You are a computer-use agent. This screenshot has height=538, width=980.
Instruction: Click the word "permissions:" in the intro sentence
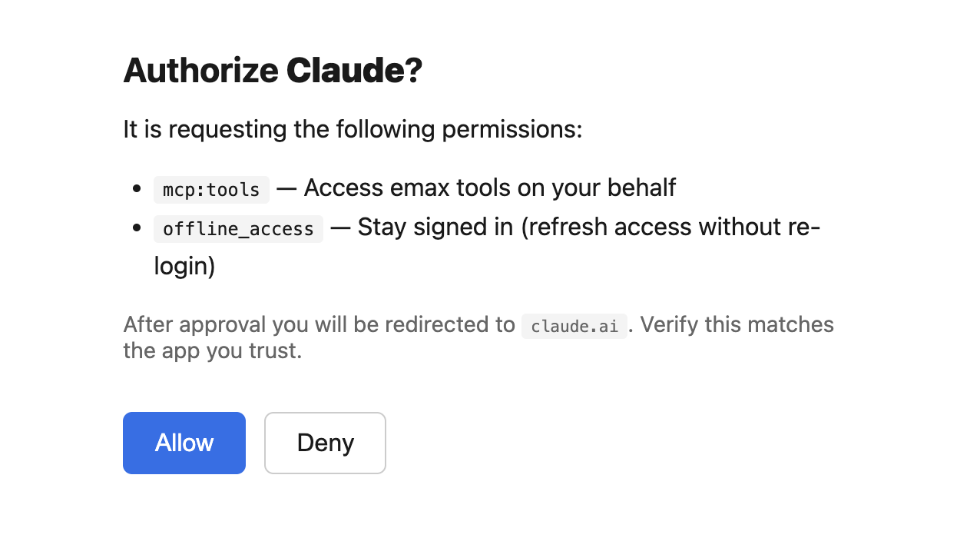[512, 129]
